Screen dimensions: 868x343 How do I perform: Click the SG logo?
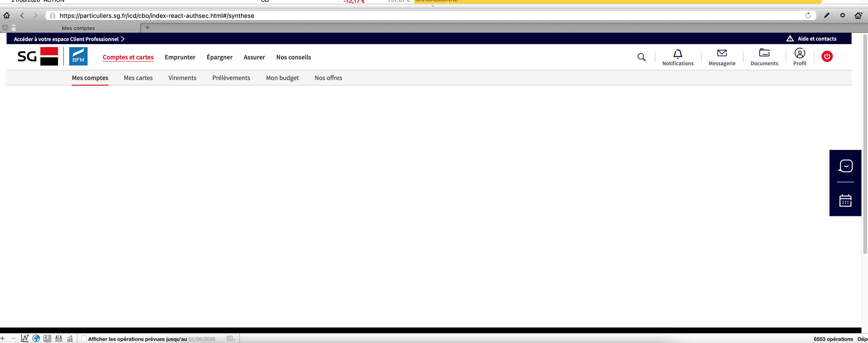tap(38, 56)
